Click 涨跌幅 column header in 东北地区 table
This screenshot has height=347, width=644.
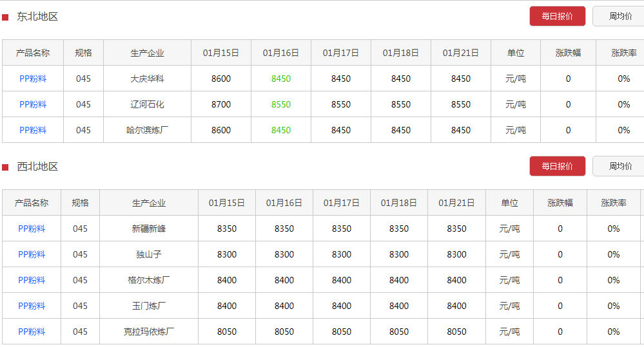[x=568, y=53]
